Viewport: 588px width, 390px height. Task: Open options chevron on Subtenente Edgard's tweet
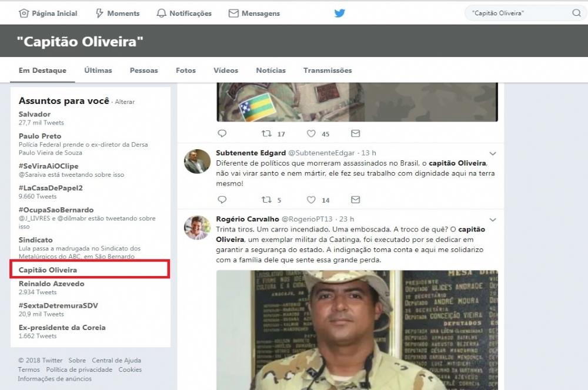[x=493, y=154]
